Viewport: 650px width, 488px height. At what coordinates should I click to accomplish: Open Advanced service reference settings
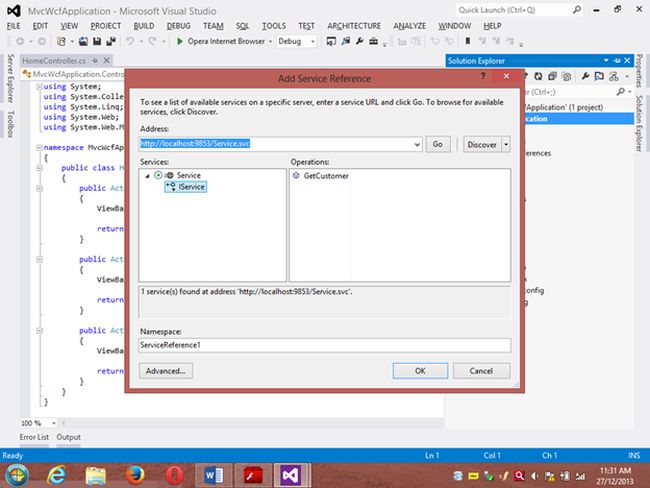click(166, 371)
